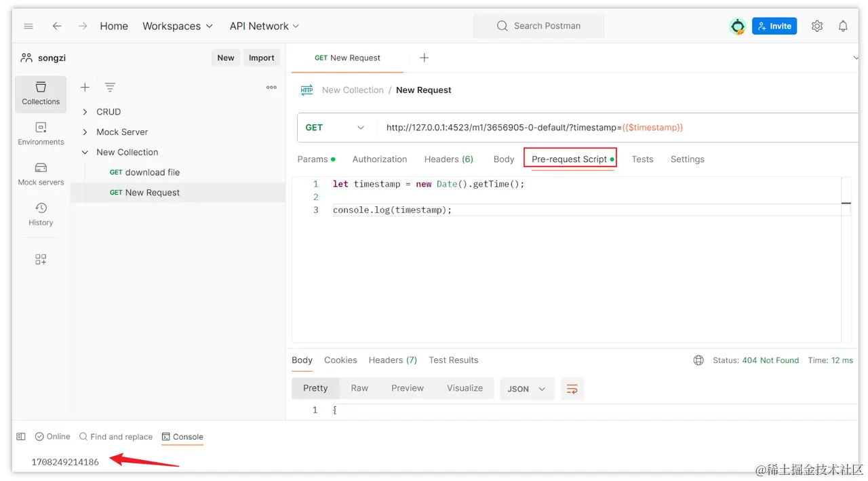
Task: Click Status 404 Not Found text
Action: 755,360
